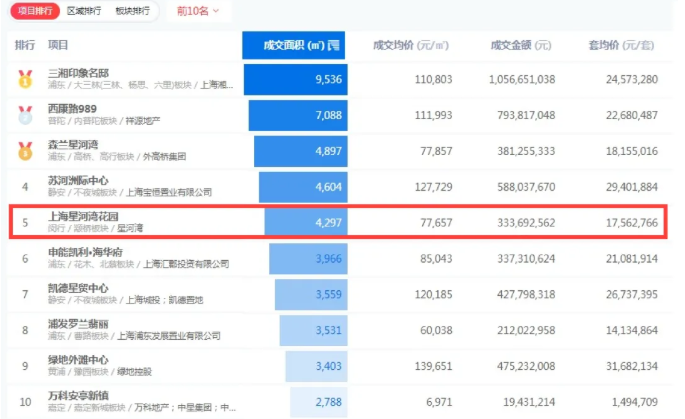Click transaction amount 793,817,048
This screenshot has height=419, width=685.
[x=526, y=115]
